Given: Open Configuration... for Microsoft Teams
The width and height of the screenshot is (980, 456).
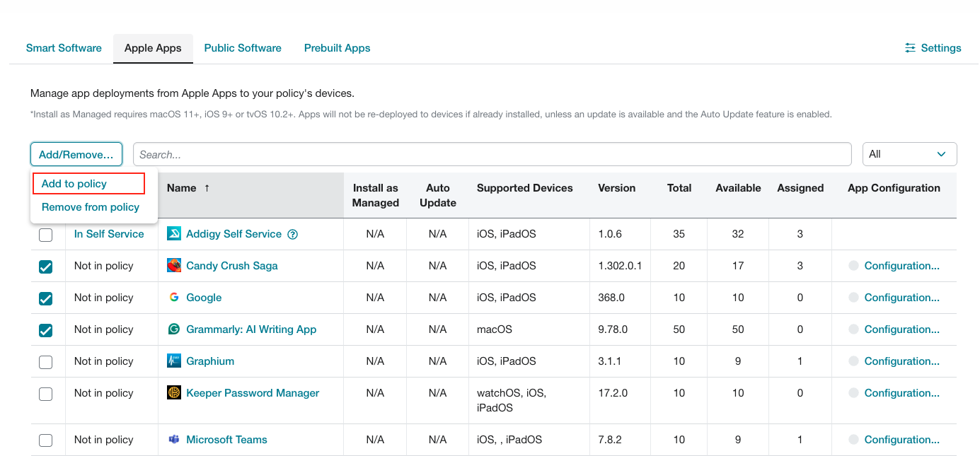Looking at the screenshot, I should click(x=902, y=440).
